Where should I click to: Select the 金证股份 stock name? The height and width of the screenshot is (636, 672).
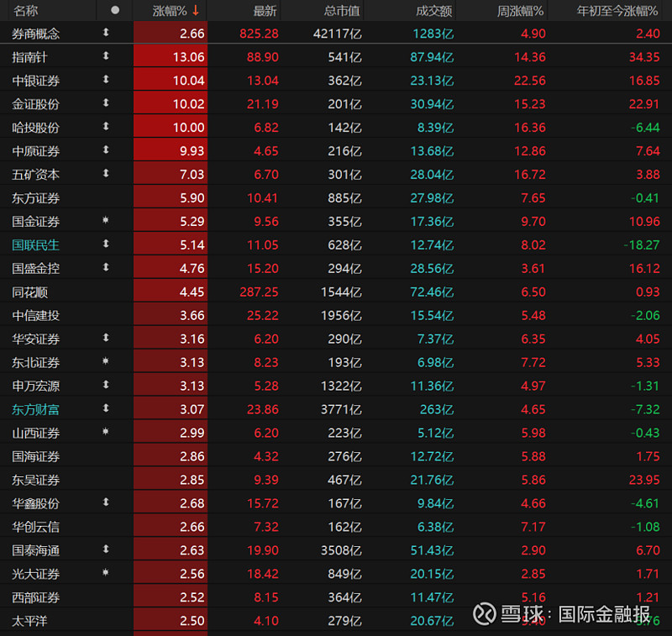35,104
